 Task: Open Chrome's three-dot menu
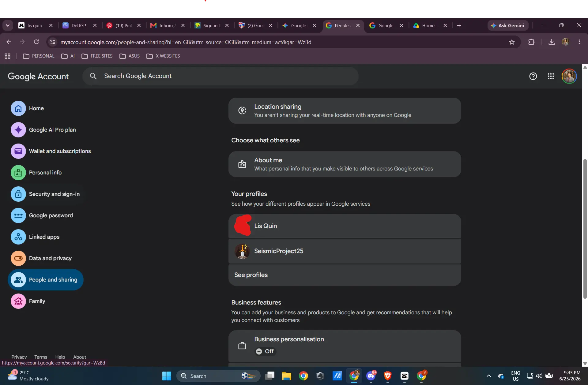[x=579, y=42]
